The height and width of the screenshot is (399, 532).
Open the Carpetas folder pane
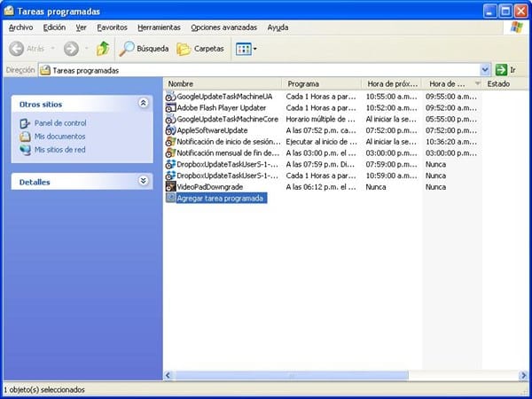pyautogui.click(x=200, y=49)
